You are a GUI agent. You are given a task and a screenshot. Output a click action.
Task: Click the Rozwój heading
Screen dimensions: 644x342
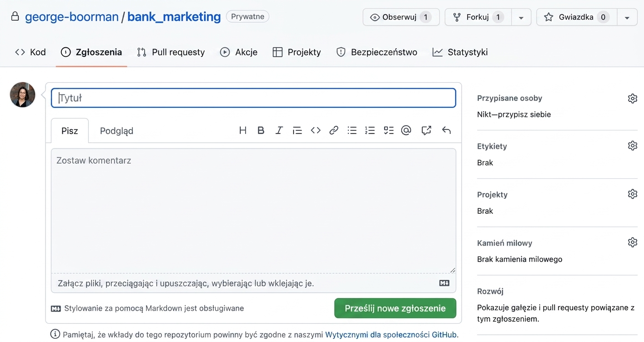pos(490,292)
